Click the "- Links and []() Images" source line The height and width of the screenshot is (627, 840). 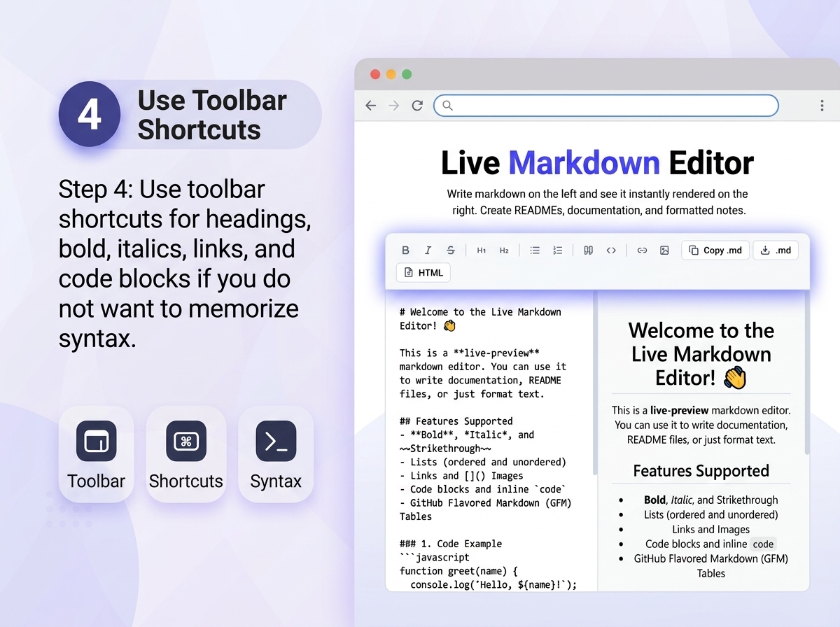461,476
